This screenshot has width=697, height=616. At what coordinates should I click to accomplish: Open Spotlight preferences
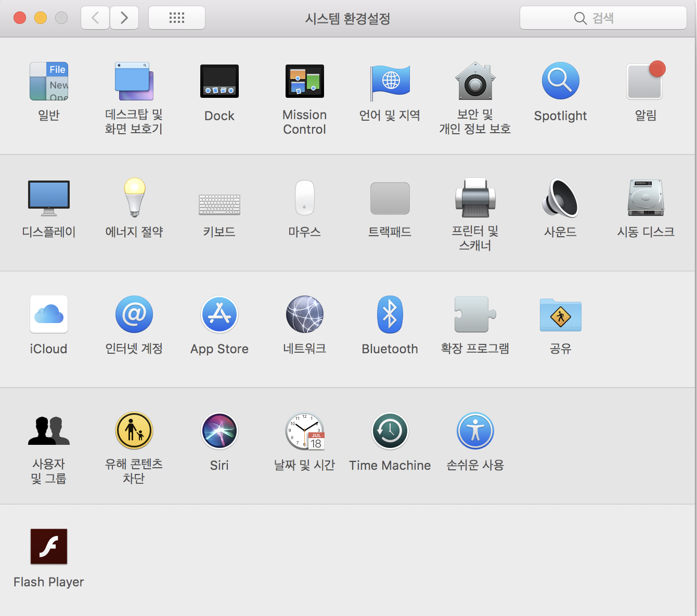pyautogui.click(x=561, y=81)
